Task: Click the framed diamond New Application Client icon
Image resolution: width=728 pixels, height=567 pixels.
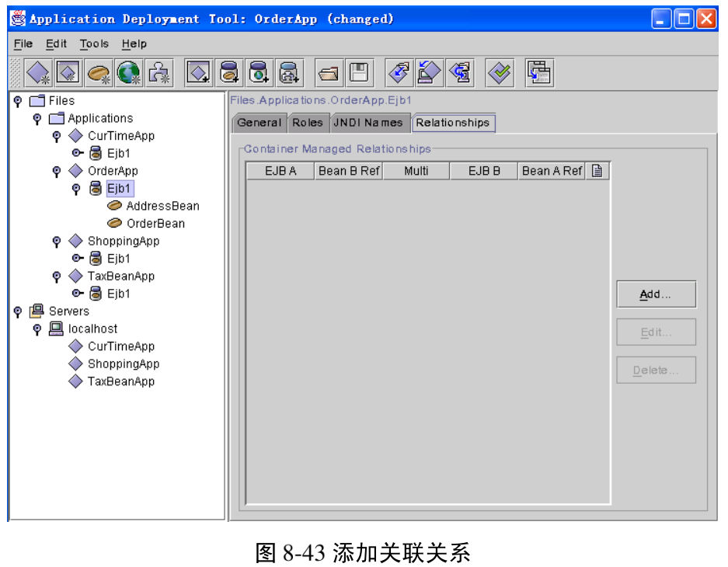Action: [x=68, y=73]
